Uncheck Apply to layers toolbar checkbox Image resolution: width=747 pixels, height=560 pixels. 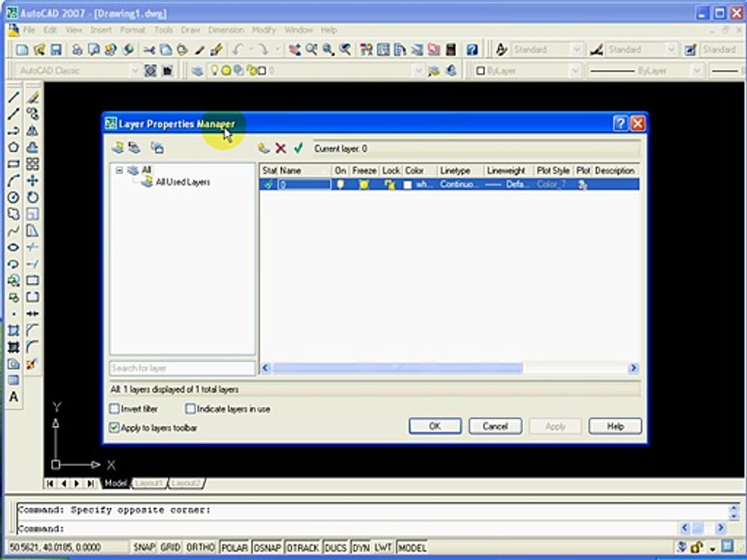pos(114,427)
